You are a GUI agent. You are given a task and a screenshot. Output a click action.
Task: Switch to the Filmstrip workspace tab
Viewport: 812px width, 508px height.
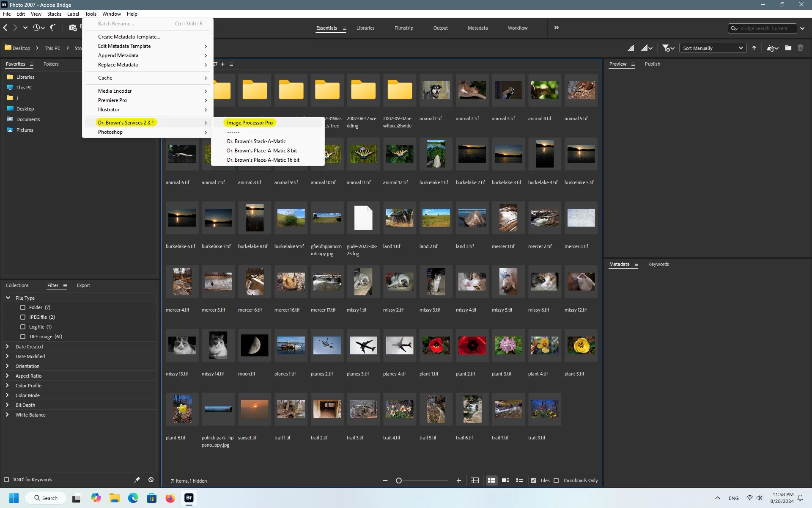(x=403, y=28)
